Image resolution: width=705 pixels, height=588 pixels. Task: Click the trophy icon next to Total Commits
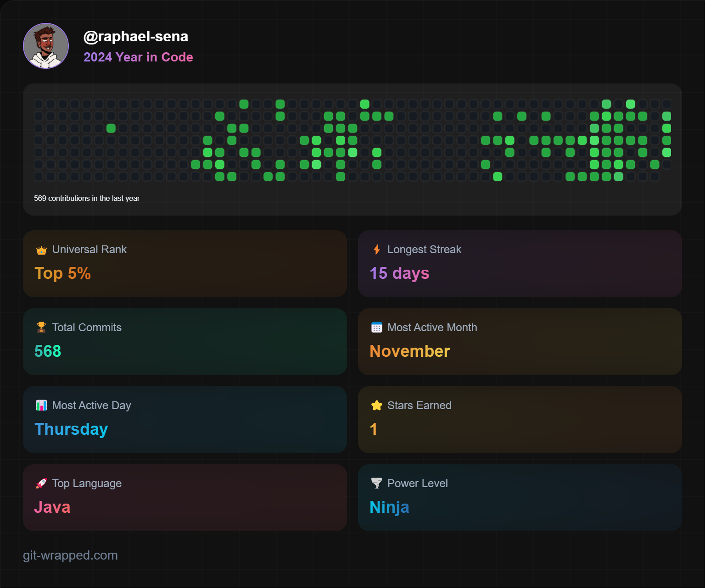point(41,327)
